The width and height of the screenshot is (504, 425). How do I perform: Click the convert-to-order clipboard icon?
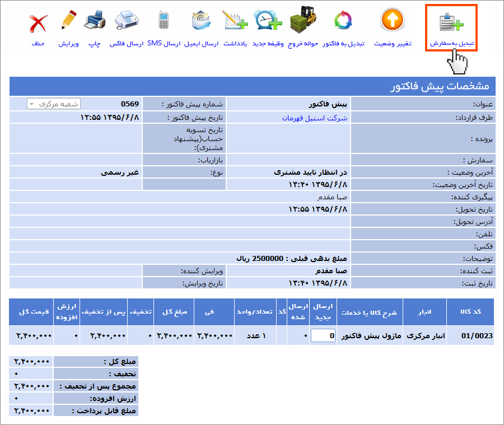pyautogui.click(x=451, y=22)
